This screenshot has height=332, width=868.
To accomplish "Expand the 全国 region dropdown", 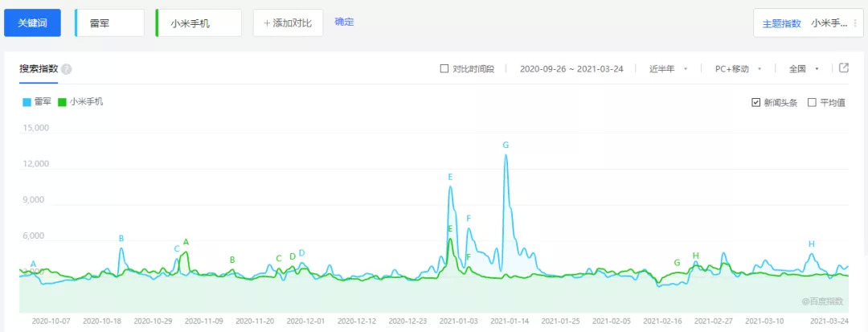I will pos(804,68).
